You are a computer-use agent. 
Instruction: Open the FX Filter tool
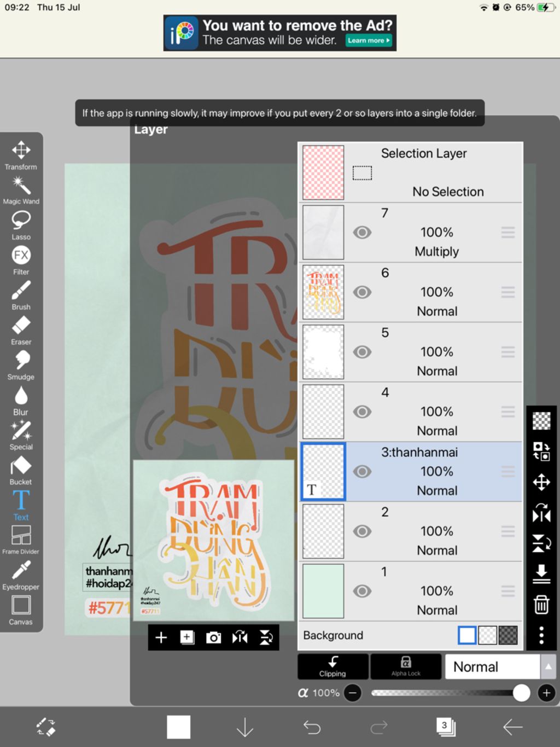21,260
